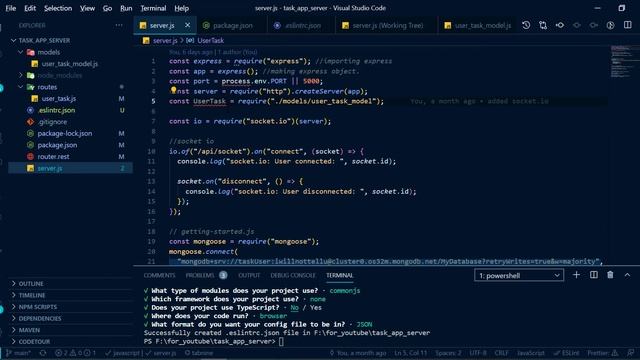Screen dimensions: 640x360
Task: Select user_task_model.js in explorer
Action: 70,64
